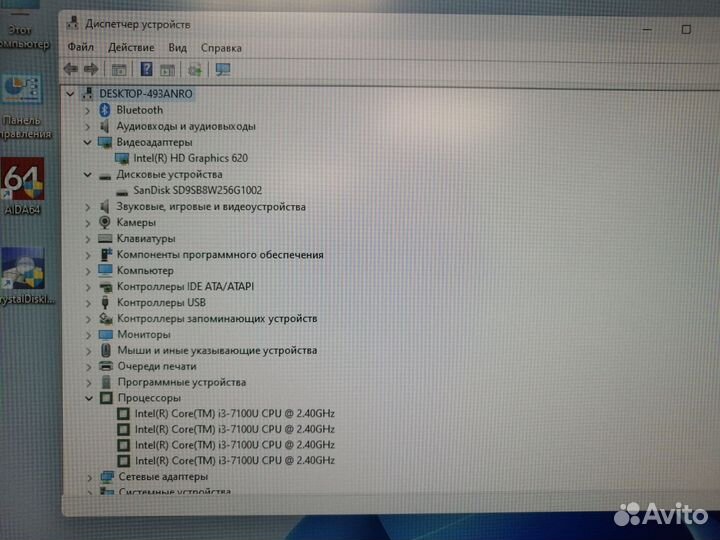Open the Справка menu
Screen dimensions: 720x540
click(x=221, y=48)
